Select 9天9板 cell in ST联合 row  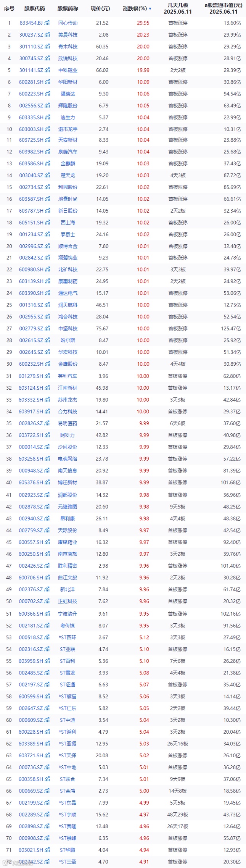click(178, 779)
